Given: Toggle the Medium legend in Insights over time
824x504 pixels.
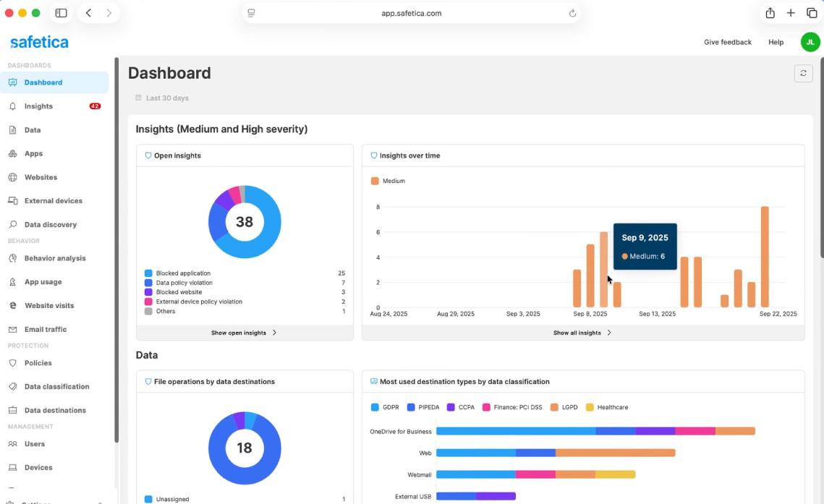Looking at the screenshot, I should click(x=388, y=181).
